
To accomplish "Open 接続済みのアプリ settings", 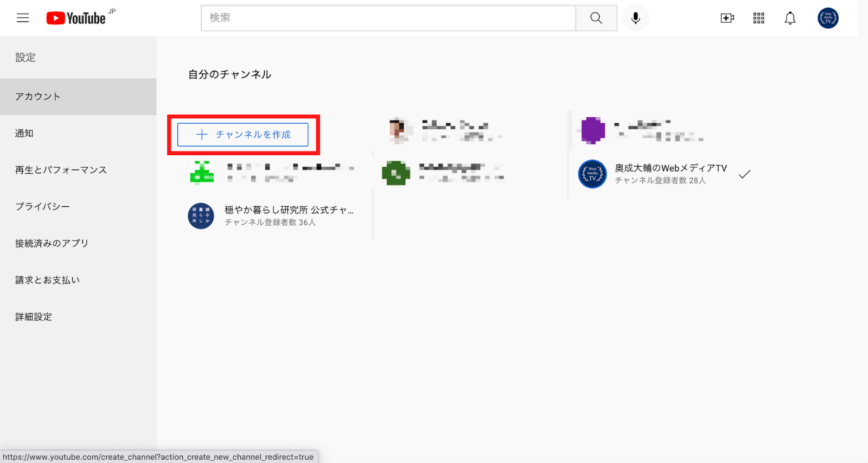I will click(x=52, y=243).
